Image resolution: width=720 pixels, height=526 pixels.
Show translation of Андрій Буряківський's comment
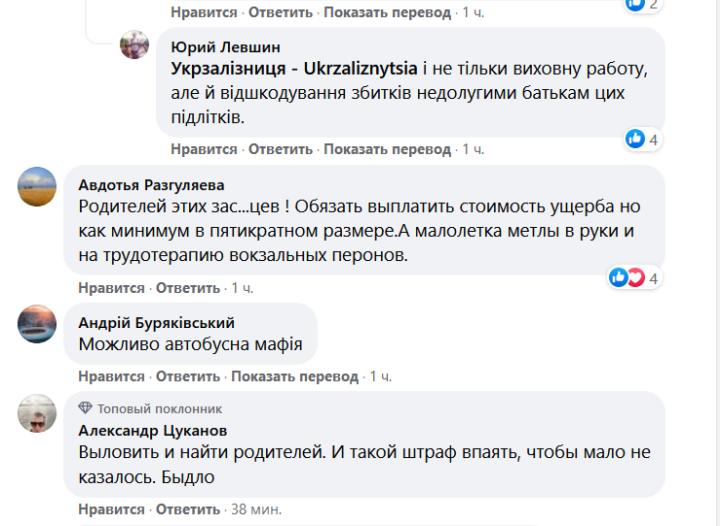294,376
